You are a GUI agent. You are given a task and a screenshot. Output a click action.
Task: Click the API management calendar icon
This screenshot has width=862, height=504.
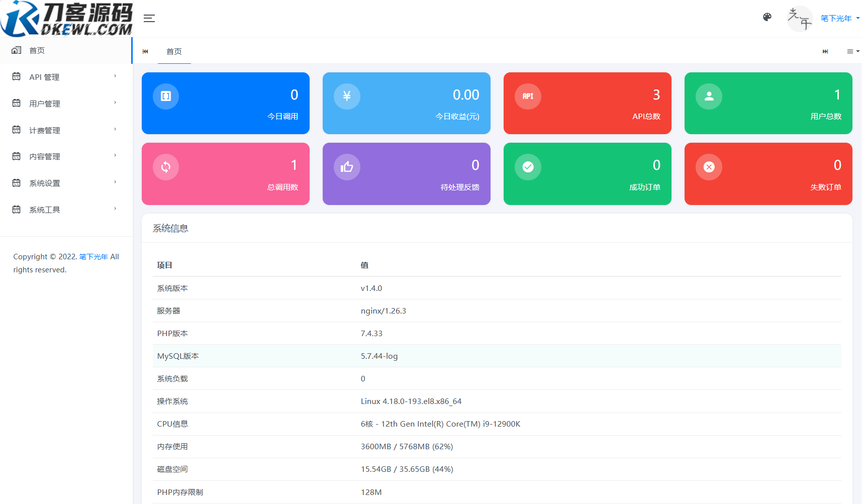coord(16,76)
